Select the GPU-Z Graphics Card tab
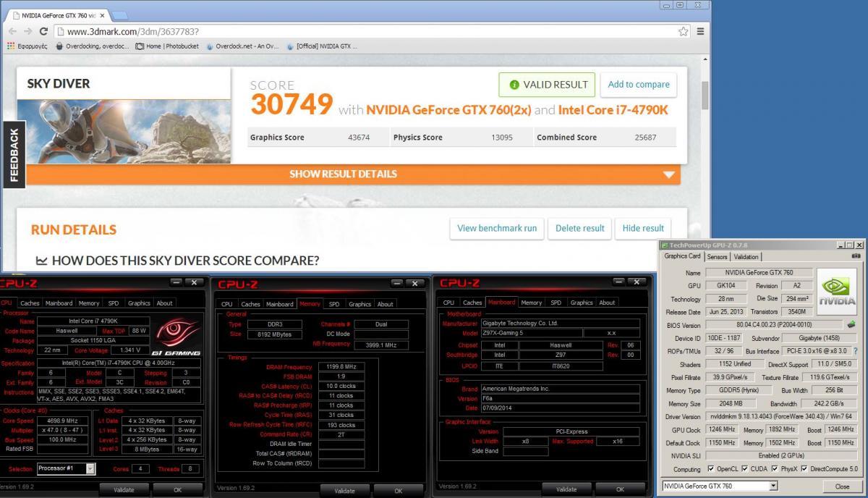The height and width of the screenshot is (498, 868). pyautogui.click(x=682, y=256)
